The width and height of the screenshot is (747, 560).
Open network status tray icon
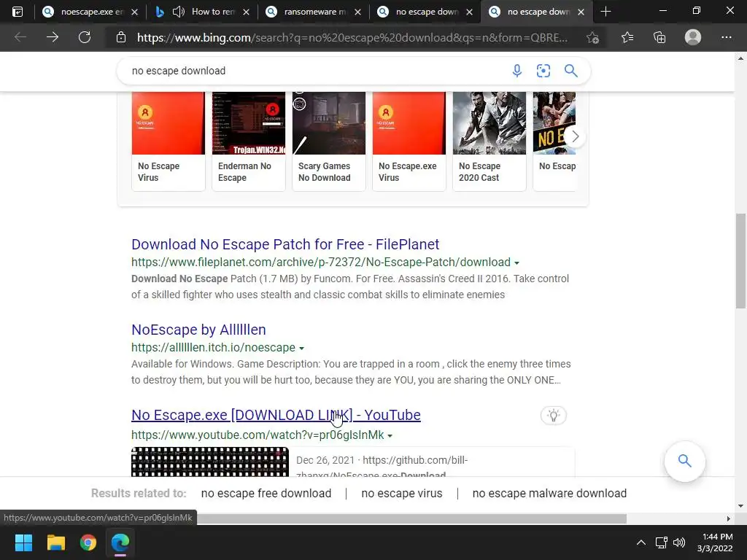pyautogui.click(x=661, y=542)
